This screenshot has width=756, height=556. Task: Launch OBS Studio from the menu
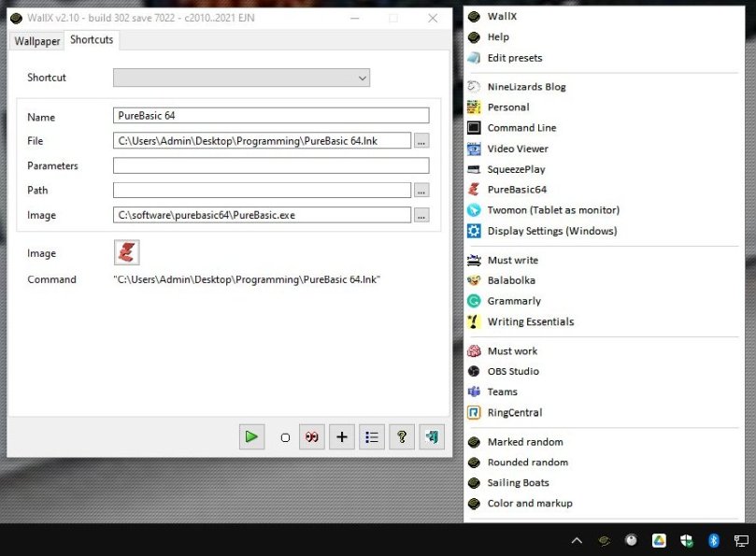pos(604,371)
